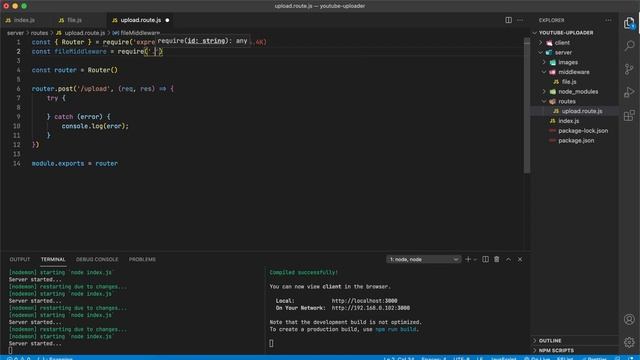Viewport: 640px width, 360px height.
Task: Expand the node_modules folder chevron
Action: tap(544, 92)
